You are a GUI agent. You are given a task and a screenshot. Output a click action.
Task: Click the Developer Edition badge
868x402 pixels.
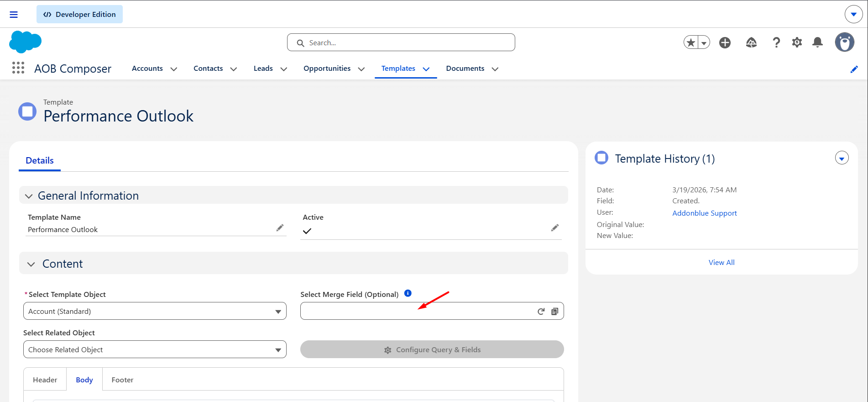pyautogui.click(x=79, y=14)
